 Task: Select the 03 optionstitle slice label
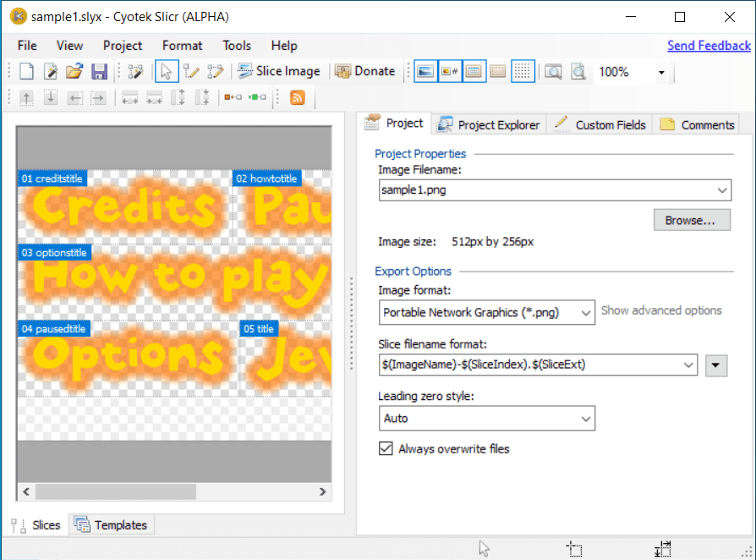(x=54, y=253)
